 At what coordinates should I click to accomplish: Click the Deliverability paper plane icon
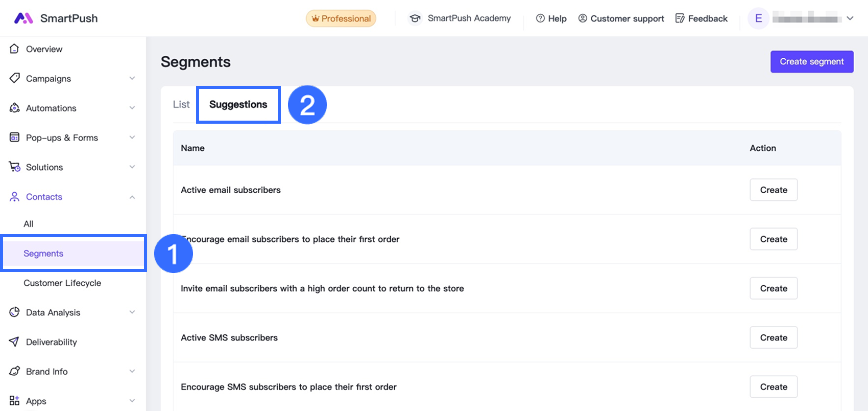[14, 342]
